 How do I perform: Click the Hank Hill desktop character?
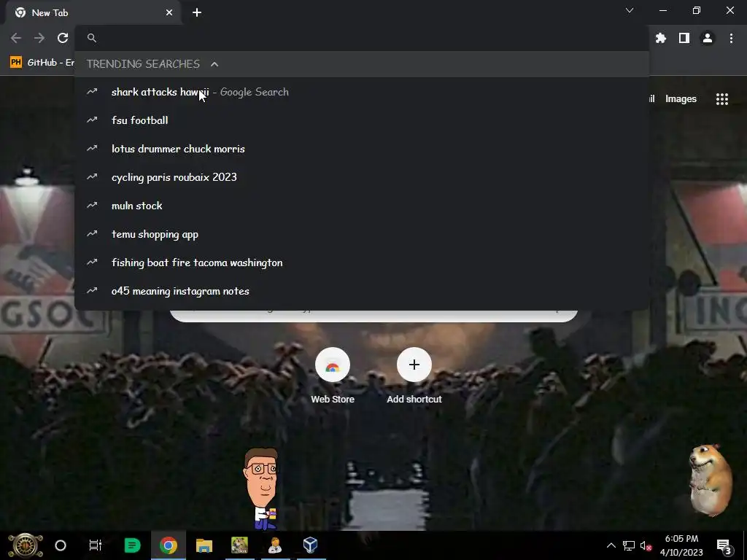click(261, 489)
